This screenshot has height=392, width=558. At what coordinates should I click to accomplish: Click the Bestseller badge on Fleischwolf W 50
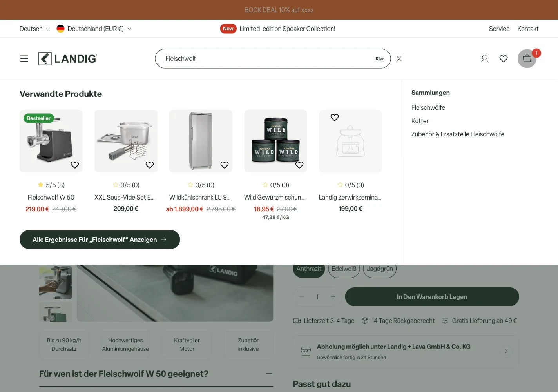coord(39,118)
